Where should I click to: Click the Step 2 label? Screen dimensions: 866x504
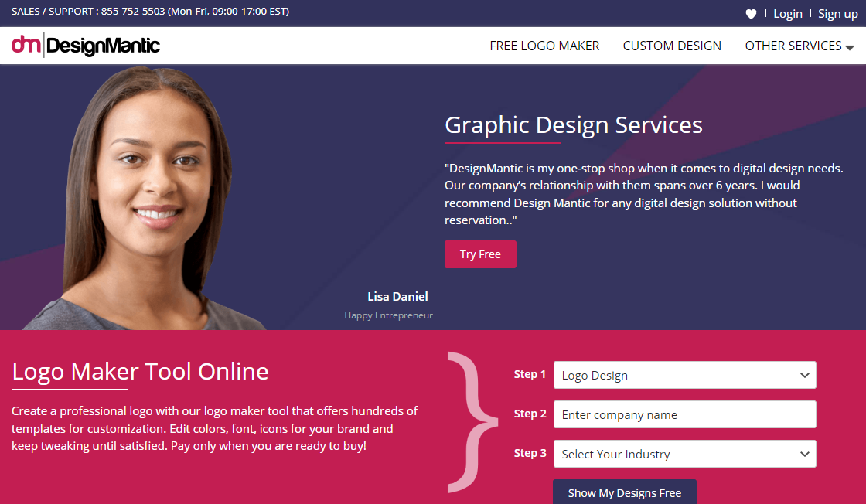[530, 414]
